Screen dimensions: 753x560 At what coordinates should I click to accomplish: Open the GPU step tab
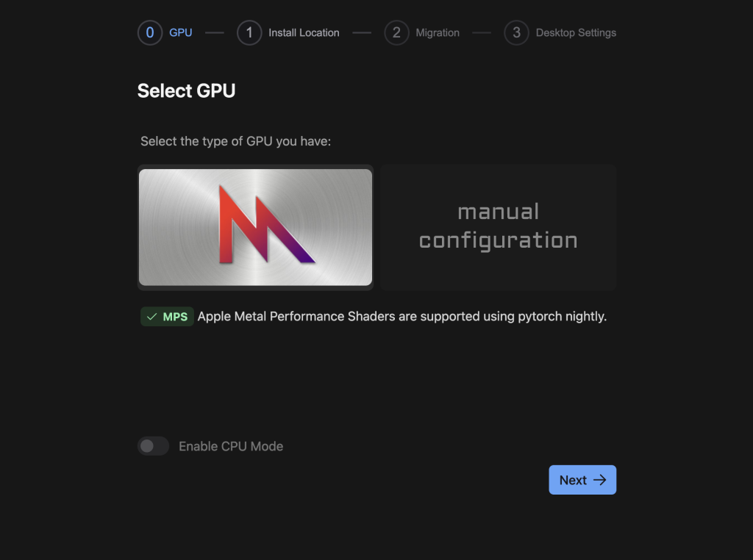(181, 32)
